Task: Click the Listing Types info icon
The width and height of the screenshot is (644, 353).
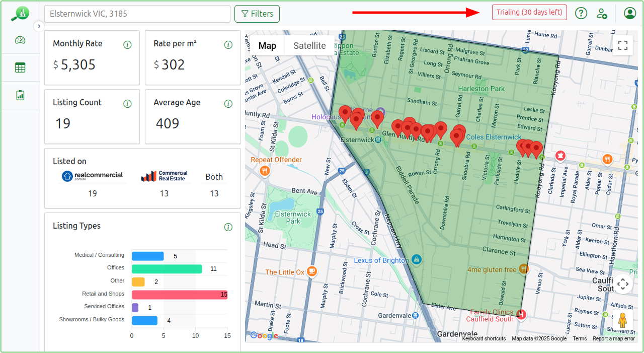Action: click(x=228, y=227)
